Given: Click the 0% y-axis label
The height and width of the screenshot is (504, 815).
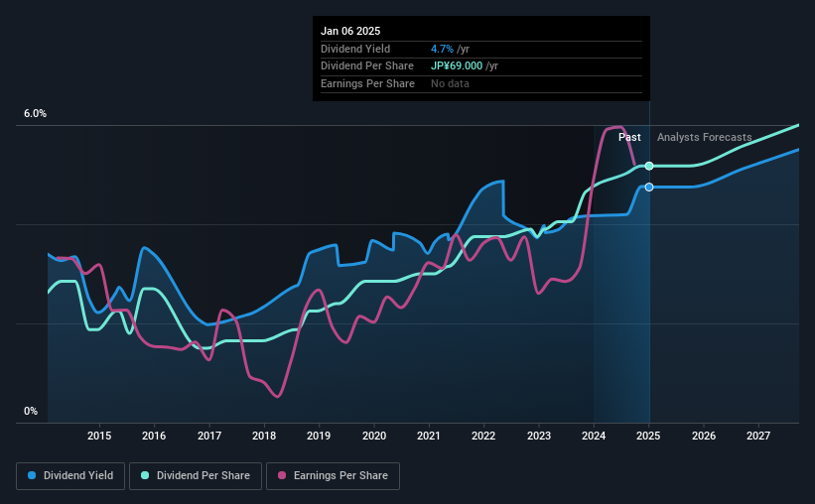Looking at the screenshot, I should pyautogui.click(x=31, y=411).
